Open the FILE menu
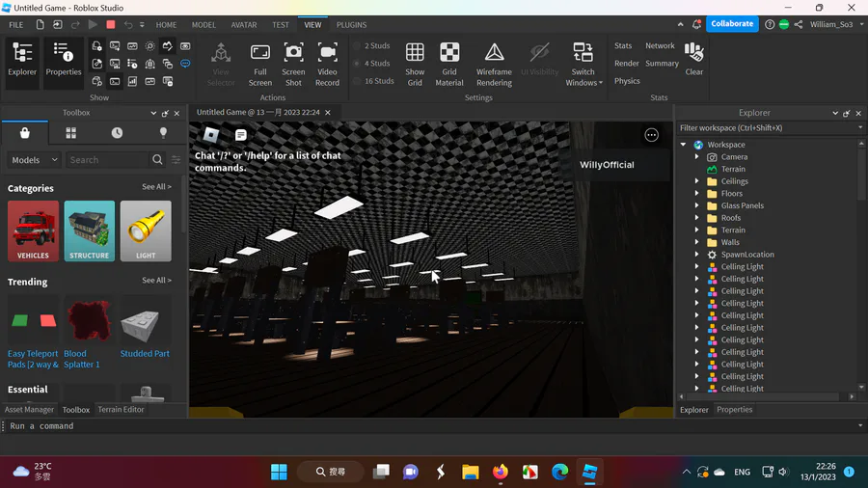Image resolution: width=868 pixels, height=488 pixels. coord(16,25)
